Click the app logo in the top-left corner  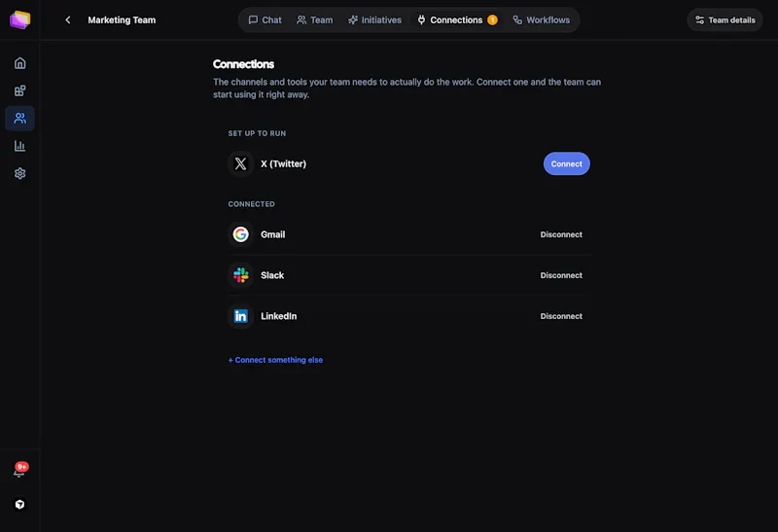(19, 19)
